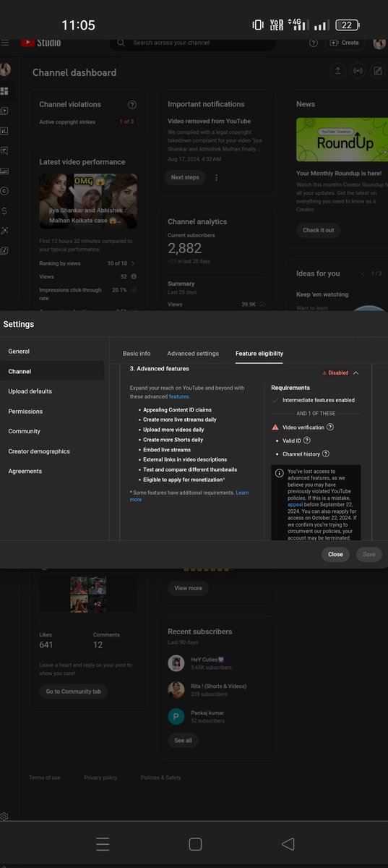388x868 pixels.
Task: Click the Upload videos arrow icon on dashboard
Action: click(337, 71)
